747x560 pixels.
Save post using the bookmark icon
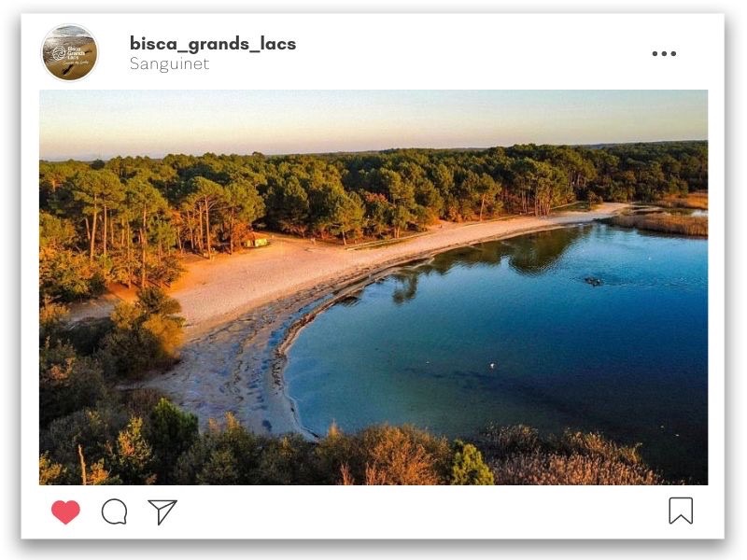(x=681, y=511)
